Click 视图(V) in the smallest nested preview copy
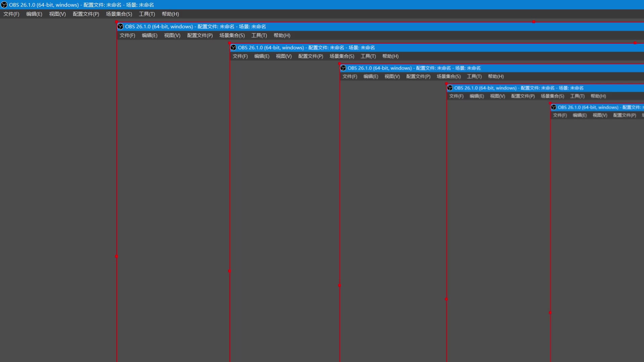The image size is (644, 362). (600, 115)
